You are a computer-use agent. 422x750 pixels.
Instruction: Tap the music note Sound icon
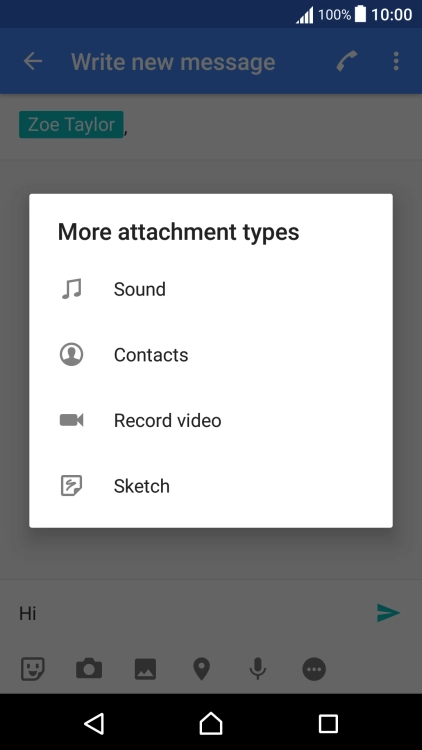point(72,289)
